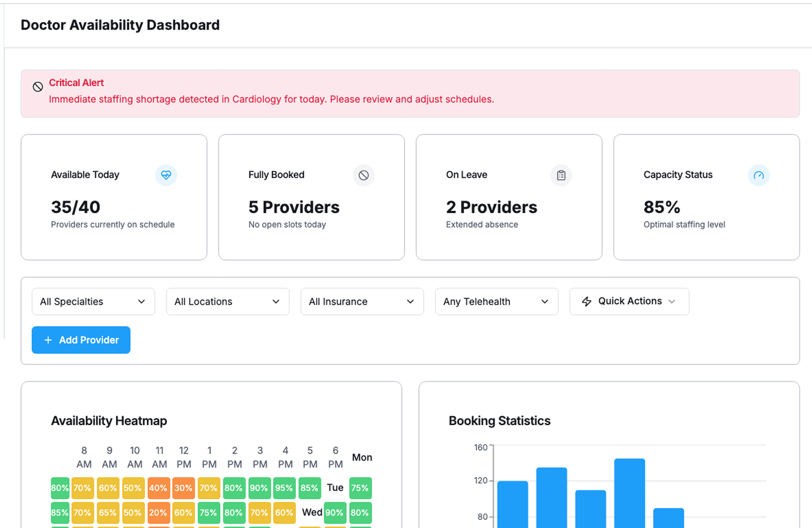
Task: Click the ban icon on Fully Booked card
Action: pyautogui.click(x=363, y=175)
